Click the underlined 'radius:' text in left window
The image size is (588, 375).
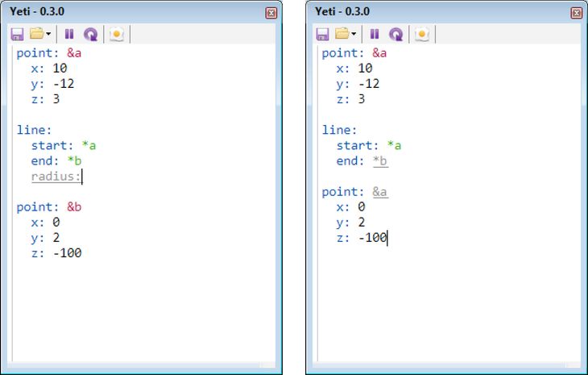pos(56,177)
